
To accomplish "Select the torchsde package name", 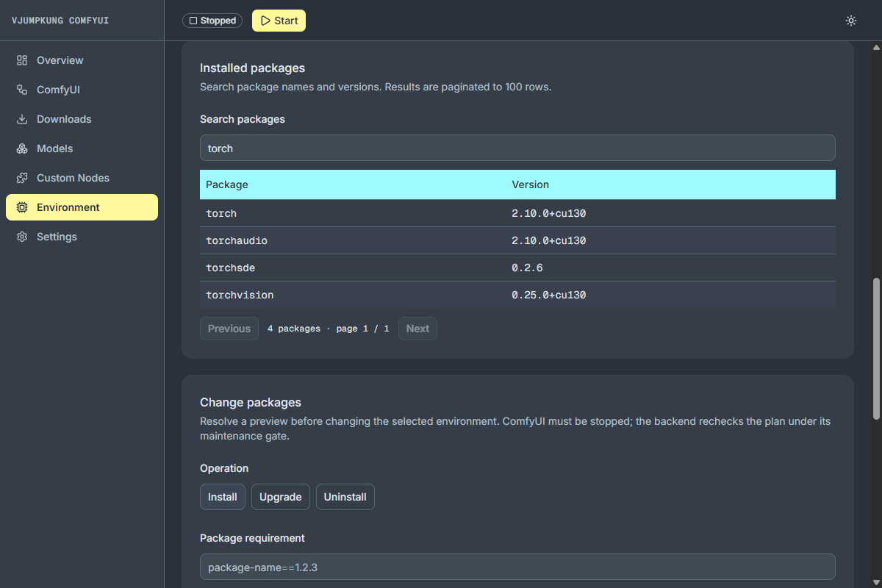I will pyautogui.click(x=231, y=268).
